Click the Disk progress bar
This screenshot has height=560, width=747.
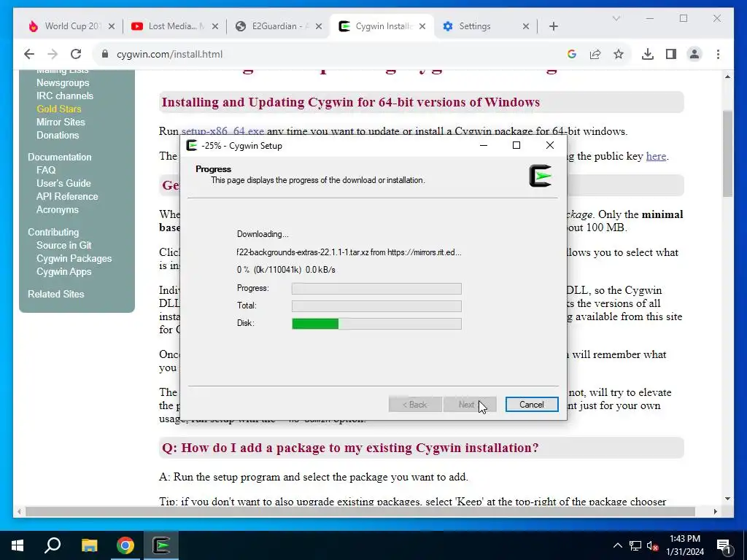(376, 324)
